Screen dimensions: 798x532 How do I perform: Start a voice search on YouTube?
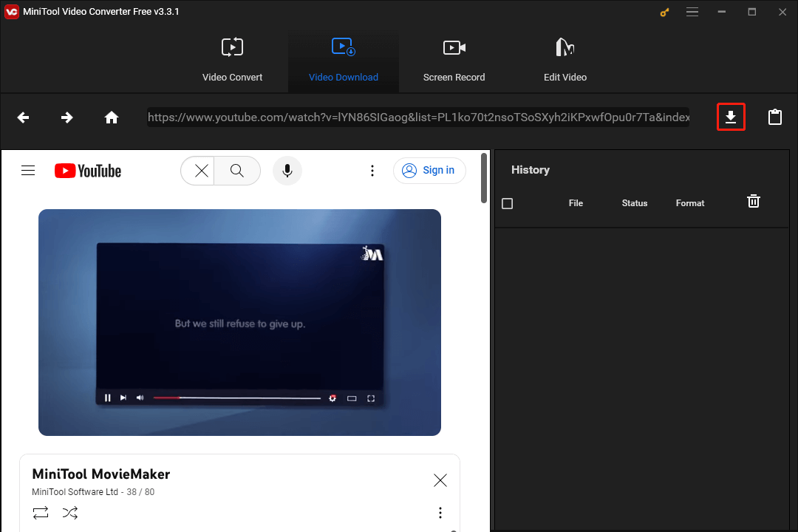click(287, 171)
